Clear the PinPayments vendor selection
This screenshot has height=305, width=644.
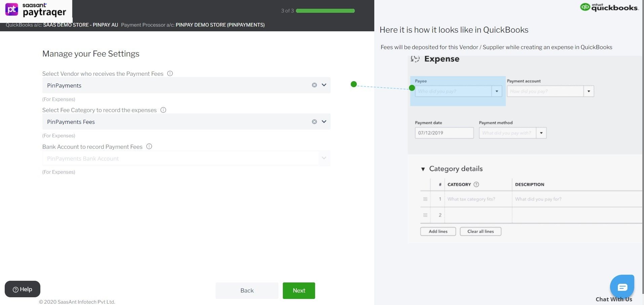pos(314,85)
